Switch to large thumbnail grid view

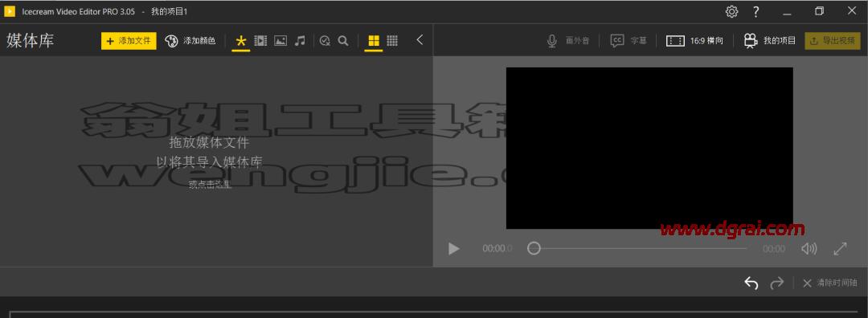pyautogui.click(x=374, y=41)
